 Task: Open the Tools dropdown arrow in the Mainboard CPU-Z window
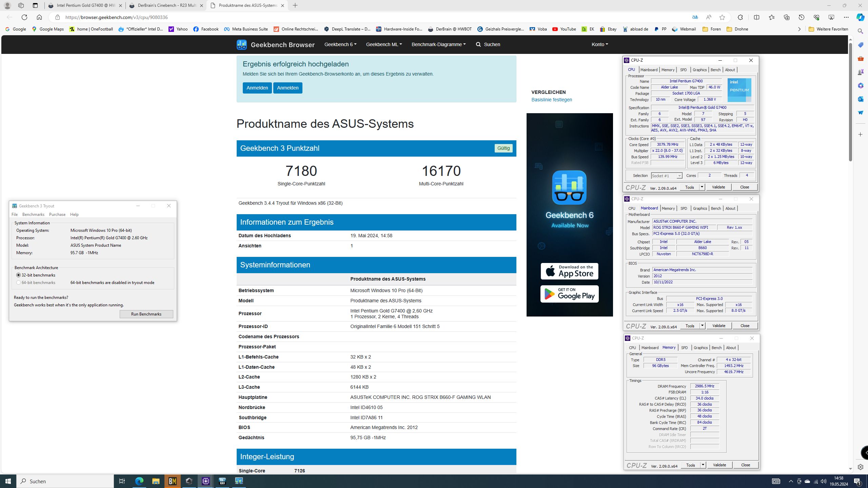pos(702,326)
